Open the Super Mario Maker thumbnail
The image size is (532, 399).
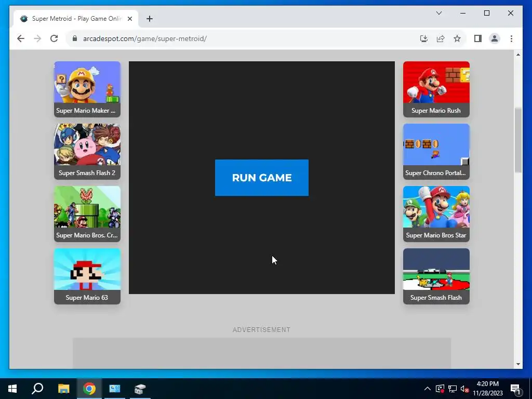pos(87,89)
